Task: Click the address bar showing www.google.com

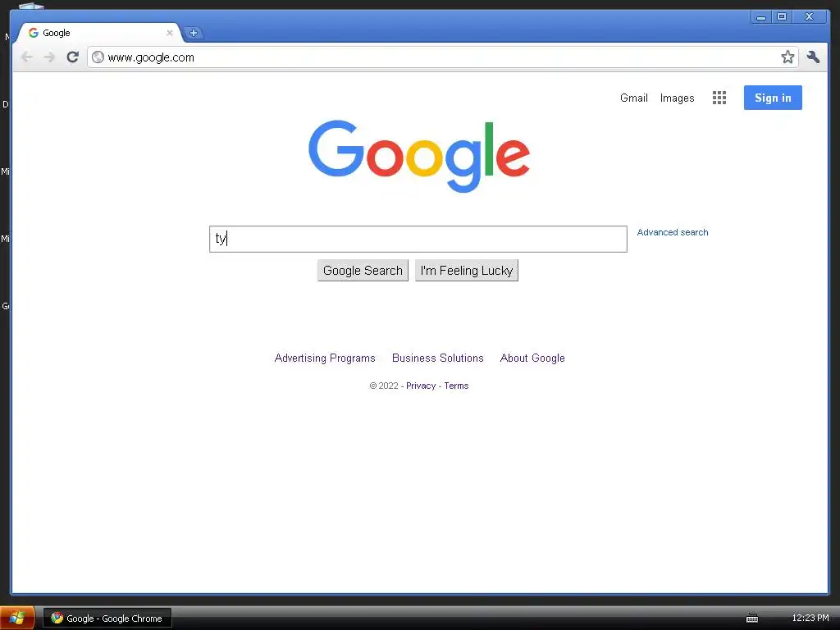Action: (442, 57)
